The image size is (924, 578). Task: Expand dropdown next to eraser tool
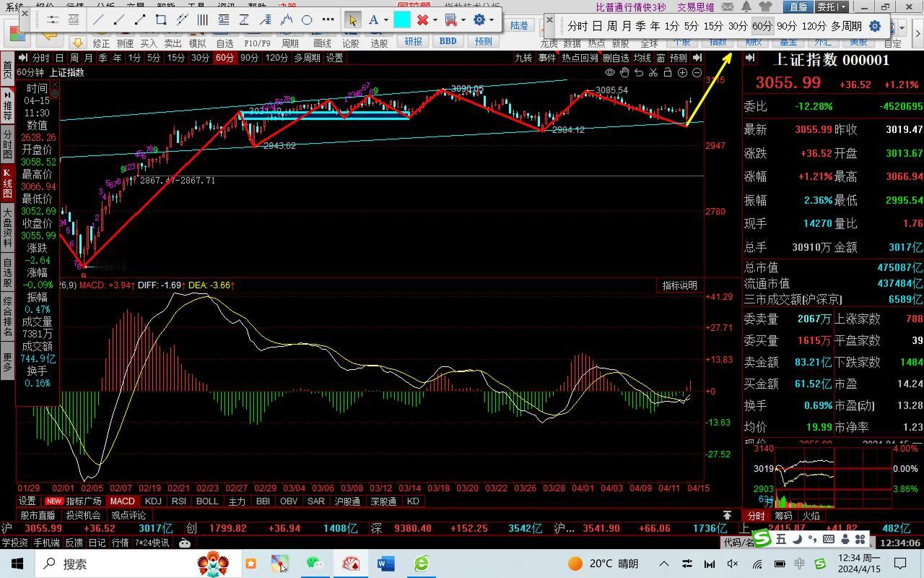tap(463, 20)
